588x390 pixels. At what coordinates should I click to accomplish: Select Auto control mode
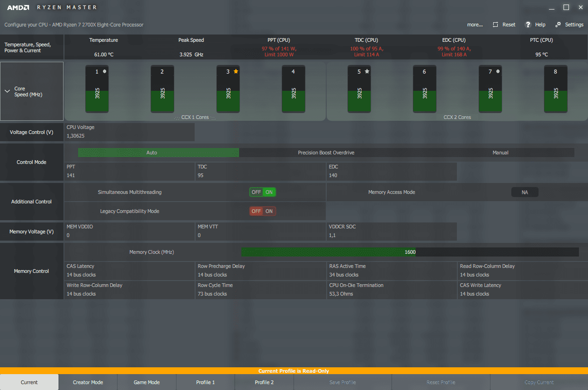(158, 153)
